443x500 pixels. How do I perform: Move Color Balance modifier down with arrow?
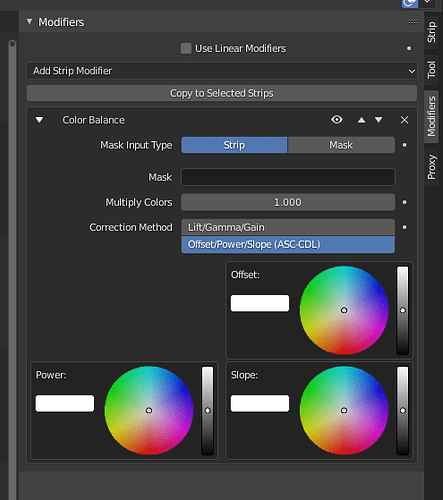pyautogui.click(x=378, y=120)
